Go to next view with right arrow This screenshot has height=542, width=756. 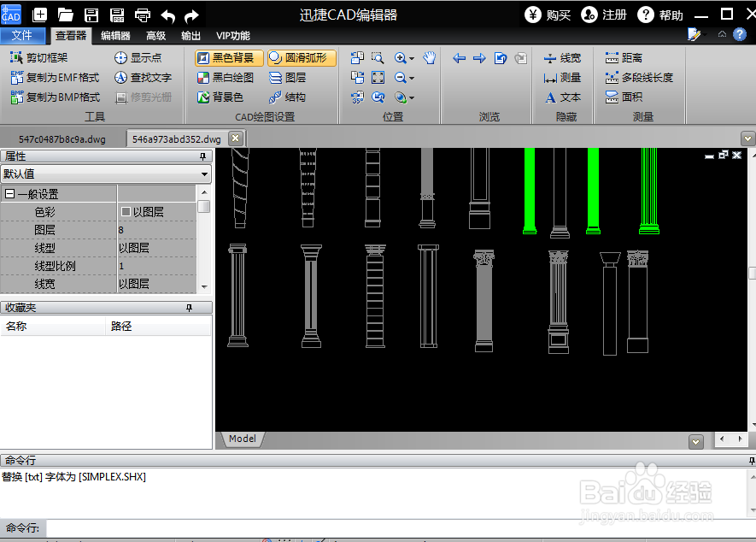pos(479,58)
